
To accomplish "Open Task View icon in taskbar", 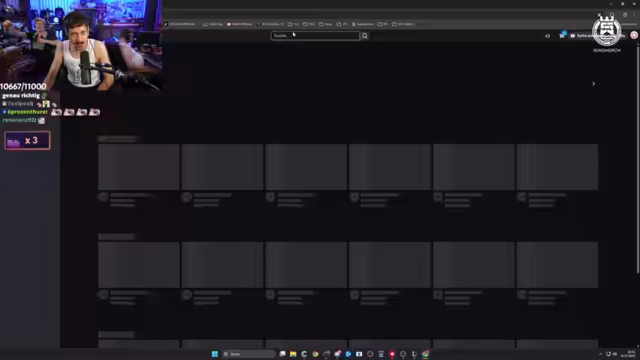I will [x=282, y=354].
